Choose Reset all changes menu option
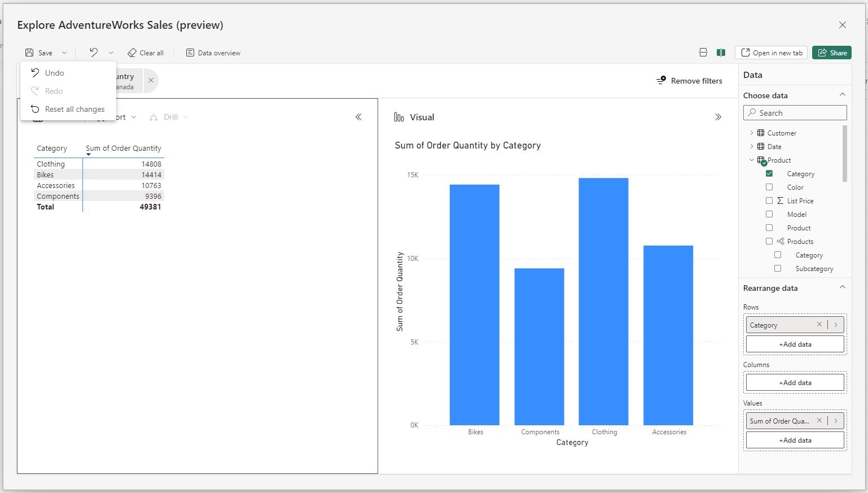This screenshot has width=868, height=493. click(74, 109)
